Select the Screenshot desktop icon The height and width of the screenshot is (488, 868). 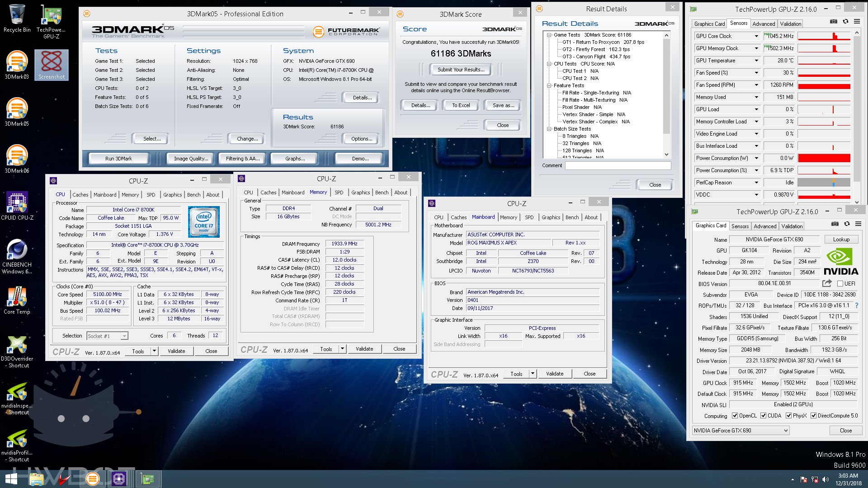coord(52,65)
